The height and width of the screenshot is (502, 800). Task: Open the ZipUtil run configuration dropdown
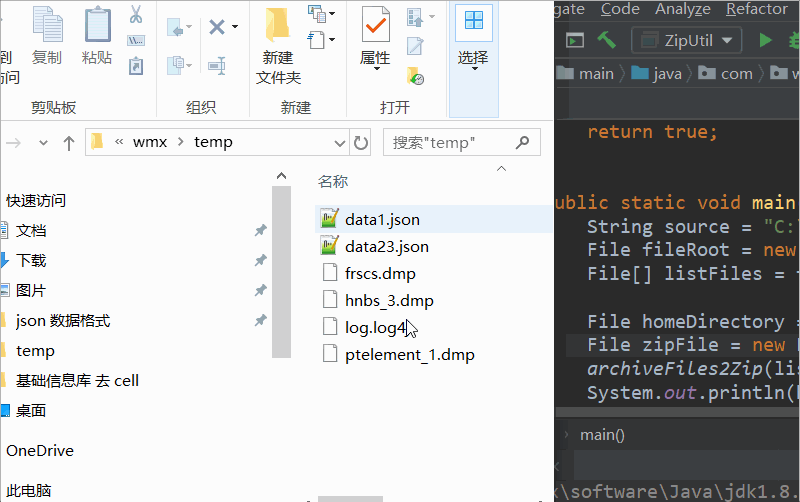(x=686, y=40)
